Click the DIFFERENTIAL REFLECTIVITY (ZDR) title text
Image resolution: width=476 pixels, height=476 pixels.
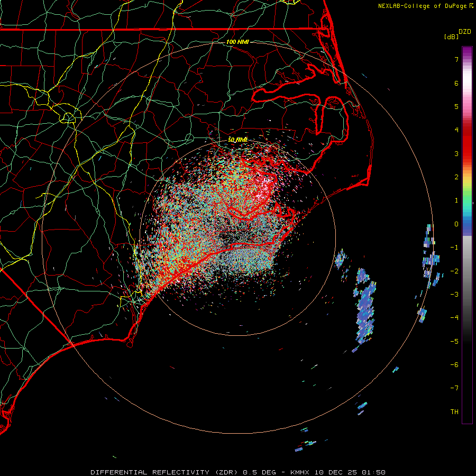coord(166,472)
